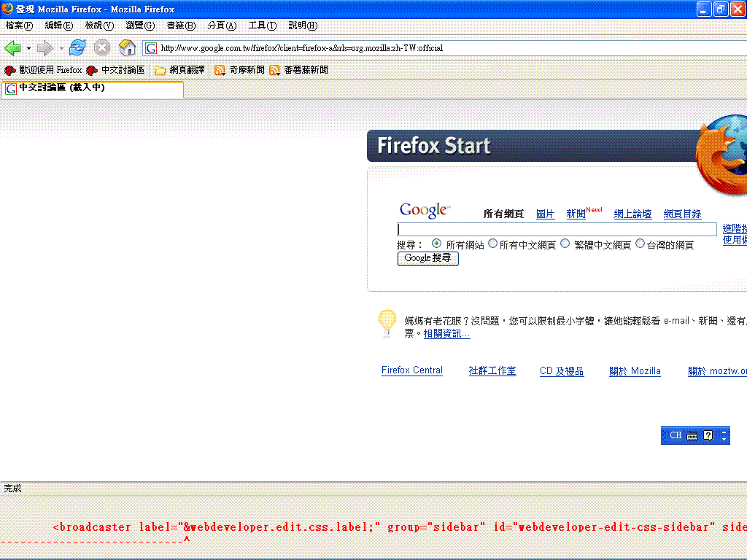Open the 奇摩新聞 RSS feed bookmark
Image resolution: width=747 pixels, height=560 pixels.
click(239, 70)
